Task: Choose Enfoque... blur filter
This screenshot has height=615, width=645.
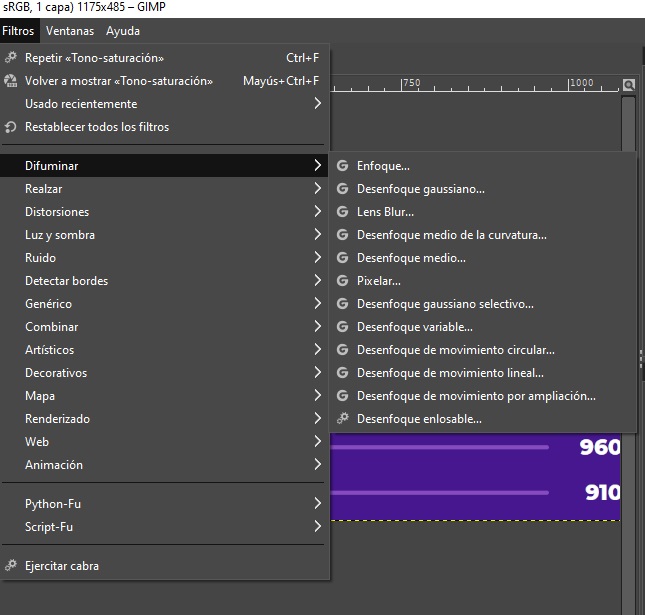Action: point(483,166)
